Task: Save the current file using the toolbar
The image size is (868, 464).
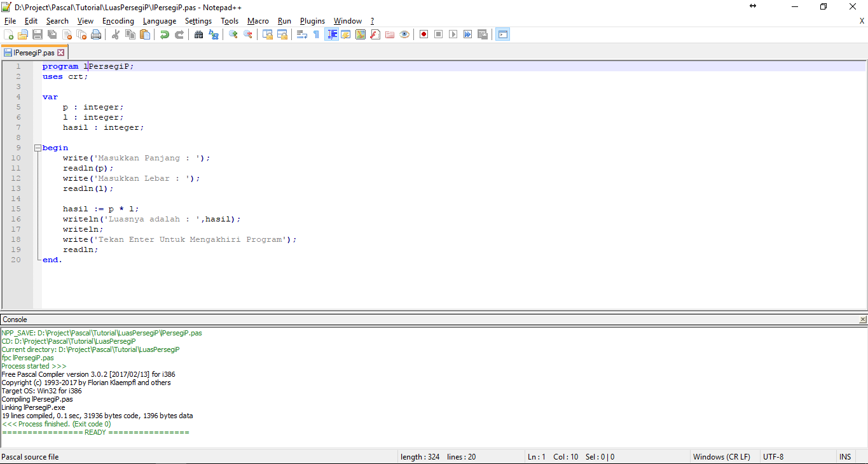Action: (x=38, y=34)
